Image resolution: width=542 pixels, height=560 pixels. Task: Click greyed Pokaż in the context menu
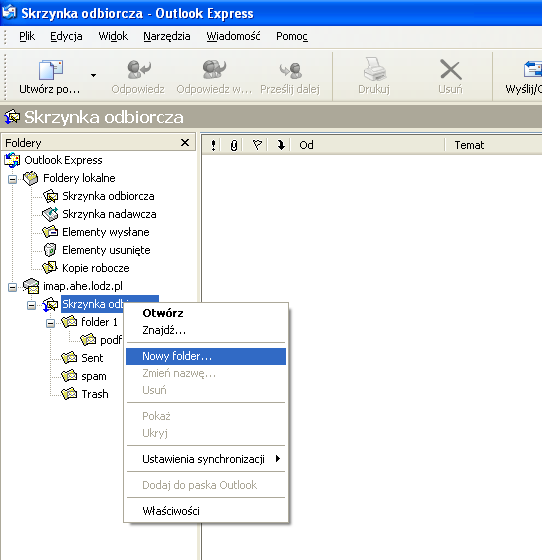click(x=206, y=416)
